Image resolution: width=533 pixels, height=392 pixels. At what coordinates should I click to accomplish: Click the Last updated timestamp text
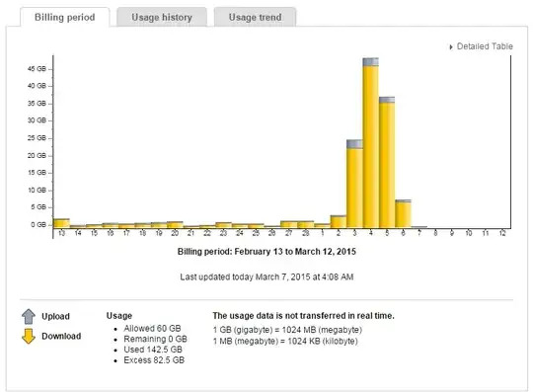[x=266, y=277]
